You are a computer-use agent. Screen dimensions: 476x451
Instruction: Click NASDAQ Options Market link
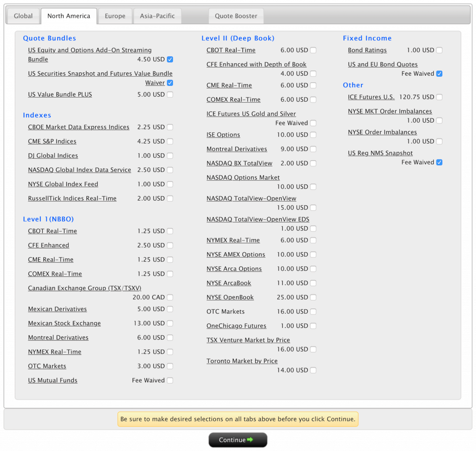[x=243, y=177]
